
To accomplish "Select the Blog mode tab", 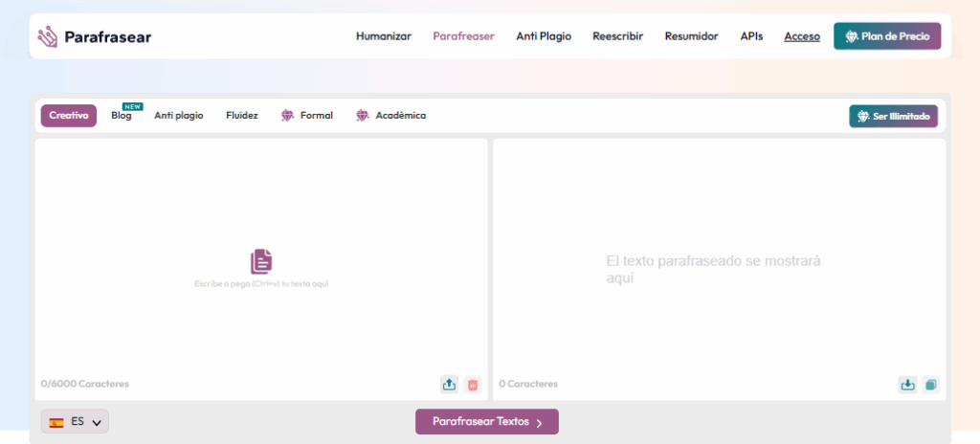I will point(122,116).
